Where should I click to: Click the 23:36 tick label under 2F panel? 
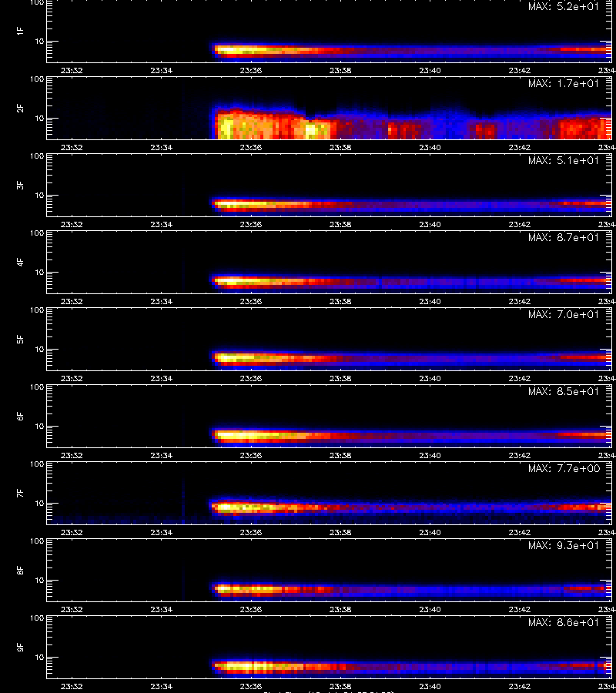pos(251,147)
